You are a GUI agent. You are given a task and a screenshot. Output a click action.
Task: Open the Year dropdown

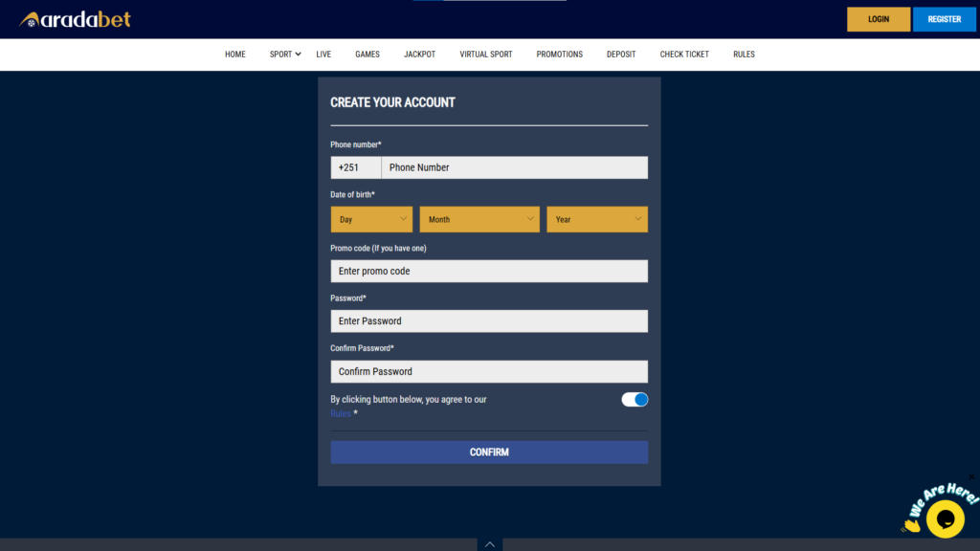[597, 219]
